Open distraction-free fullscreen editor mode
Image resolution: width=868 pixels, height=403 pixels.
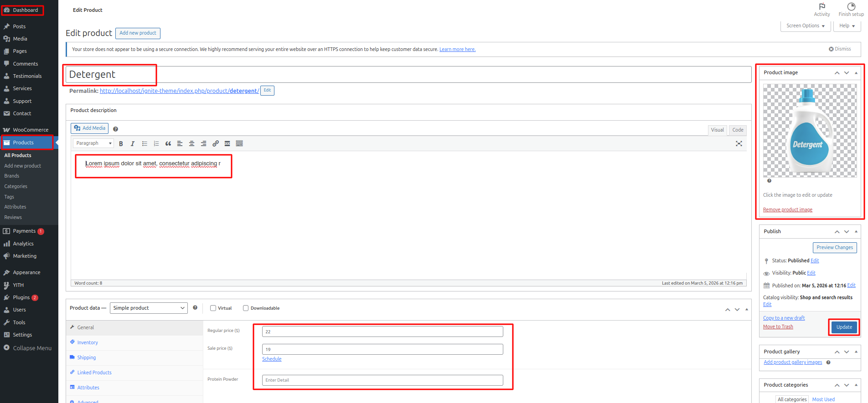739,143
